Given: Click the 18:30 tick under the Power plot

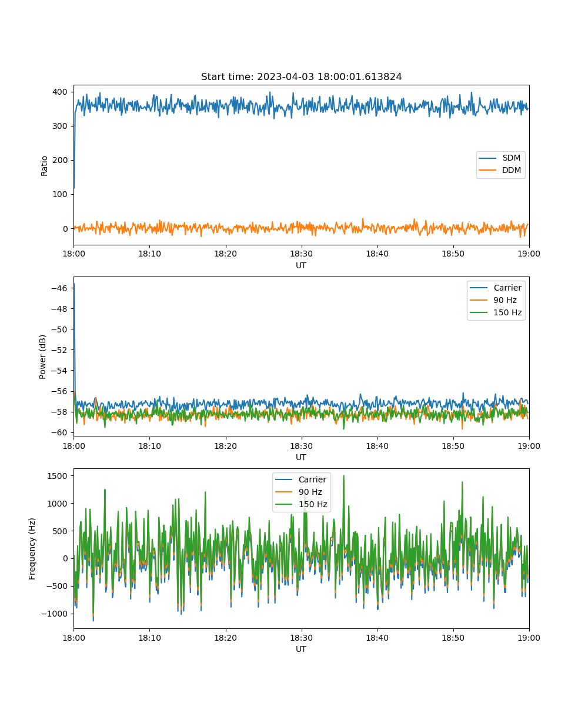Looking at the screenshot, I should pyautogui.click(x=301, y=445).
